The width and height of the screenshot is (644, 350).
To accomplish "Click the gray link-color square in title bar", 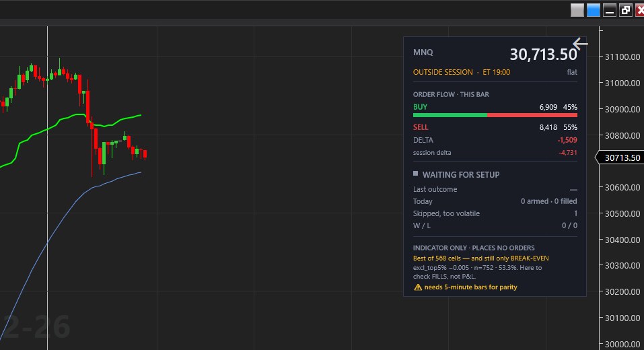I will (x=577, y=10).
